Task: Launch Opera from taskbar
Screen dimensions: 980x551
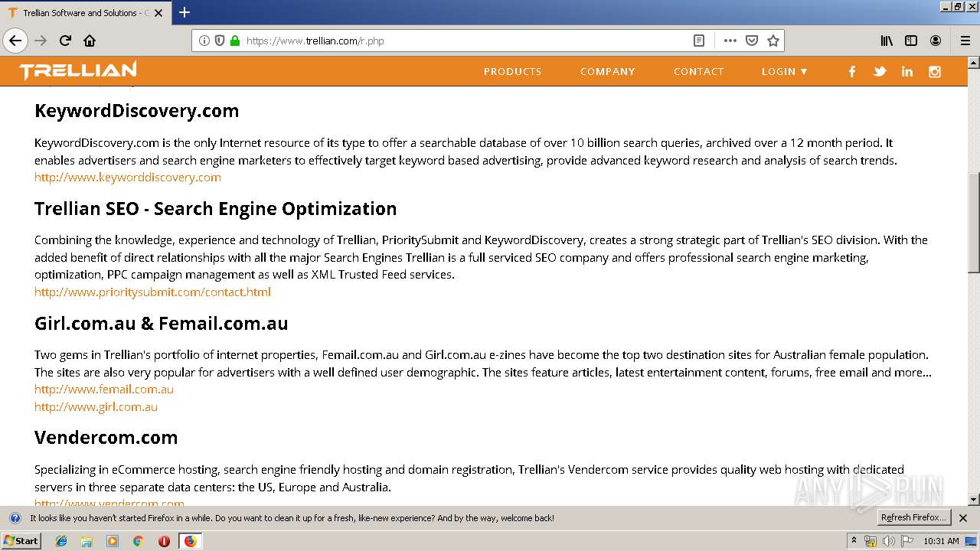Action: pos(164,541)
